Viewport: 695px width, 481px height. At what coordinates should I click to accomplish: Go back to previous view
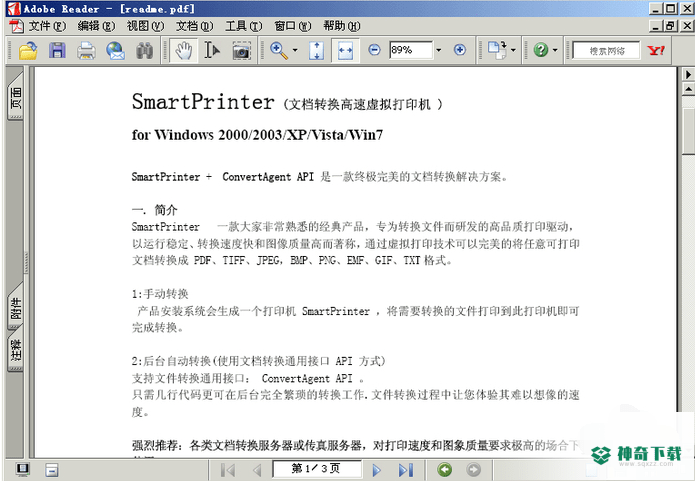pyautogui.click(x=445, y=469)
